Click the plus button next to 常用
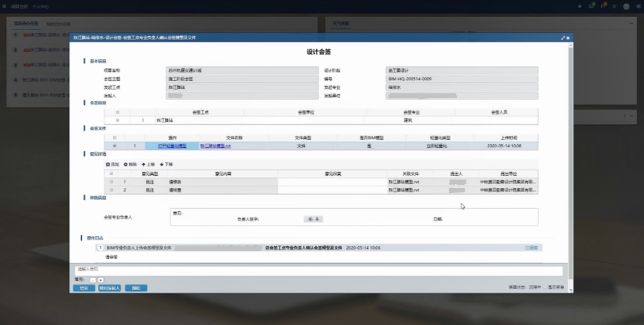The width and height of the screenshot is (644, 325). (101, 280)
